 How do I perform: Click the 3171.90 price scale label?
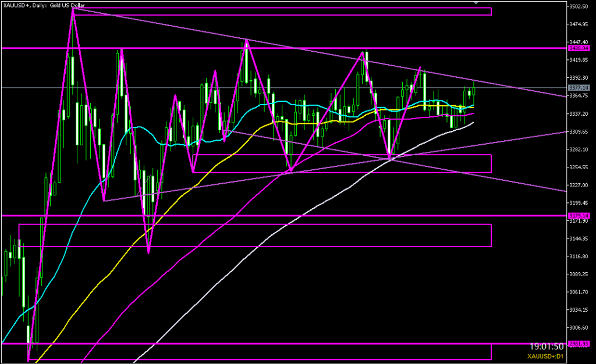(x=579, y=221)
